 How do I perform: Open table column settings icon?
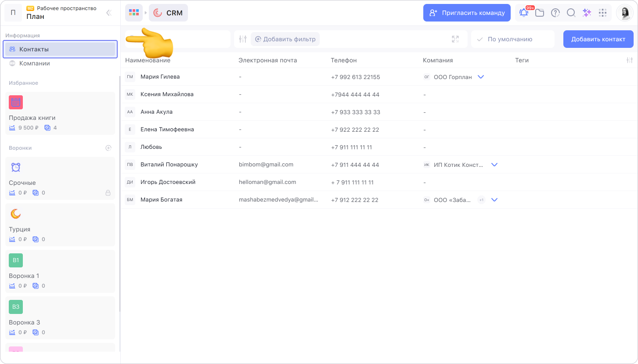(630, 60)
